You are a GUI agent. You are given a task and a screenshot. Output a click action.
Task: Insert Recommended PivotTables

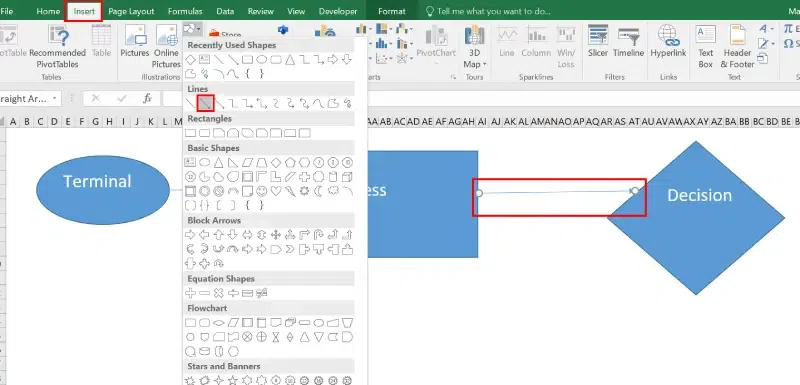[57, 46]
